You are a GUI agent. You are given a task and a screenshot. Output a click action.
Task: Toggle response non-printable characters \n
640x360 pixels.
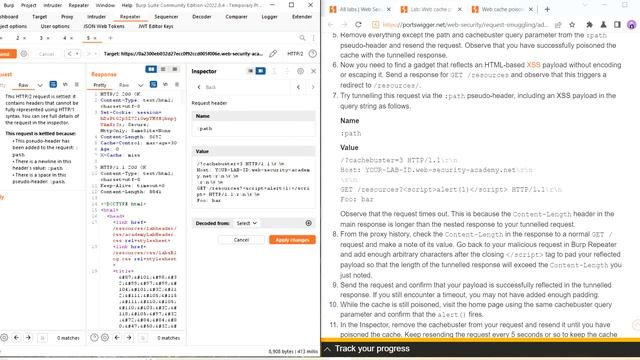click(165, 84)
